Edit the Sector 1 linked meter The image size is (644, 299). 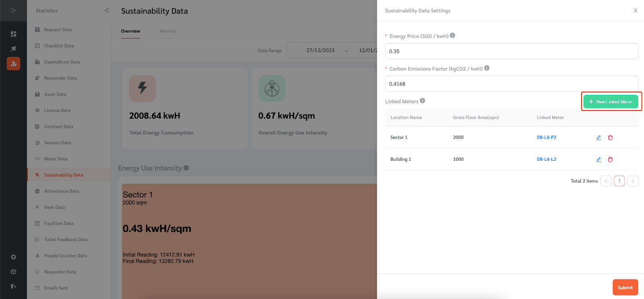pyautogui.click(x=599, y=137)
